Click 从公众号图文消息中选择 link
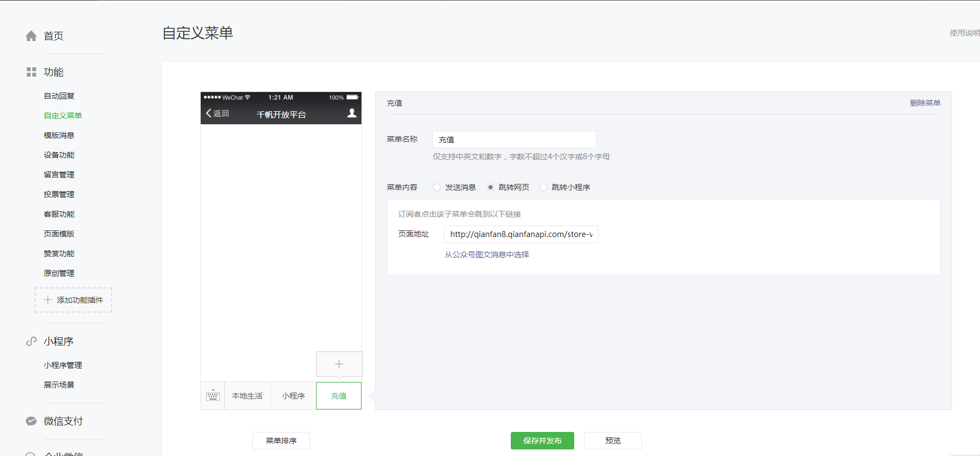Viewport: 980px width, 456px height. click(487, 255)
